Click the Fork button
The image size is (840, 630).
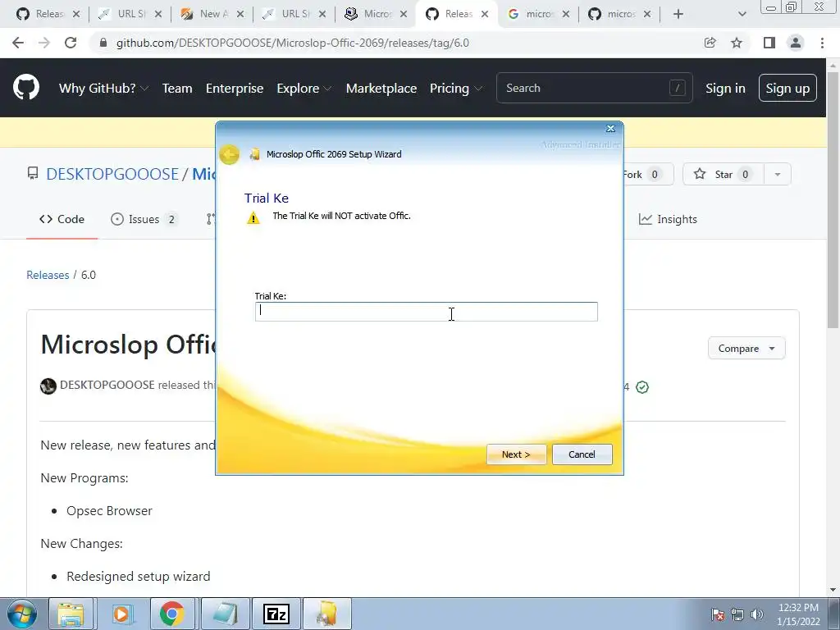tap(648, 174)
